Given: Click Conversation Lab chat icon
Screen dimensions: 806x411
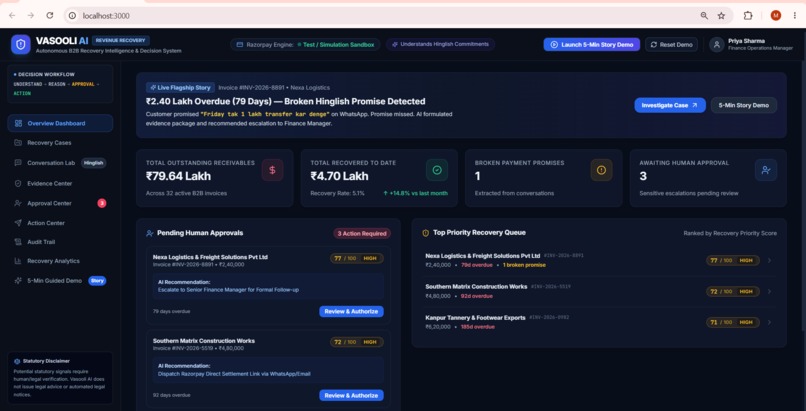Looking at the screenshot, I should point(18,163).
